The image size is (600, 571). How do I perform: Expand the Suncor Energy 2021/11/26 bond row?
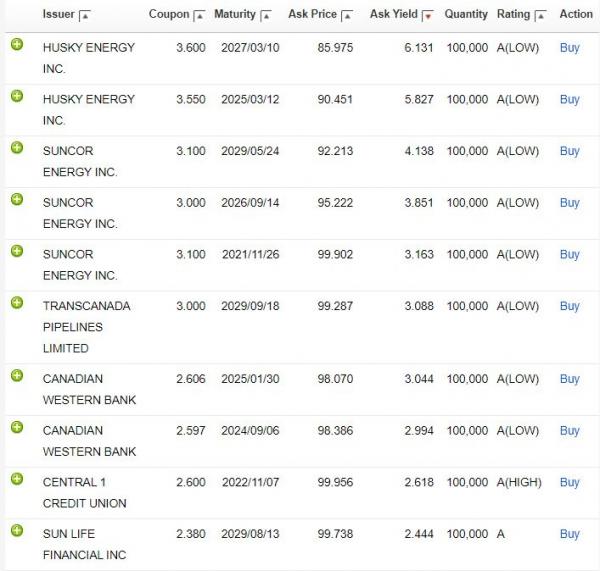click(x=17, y=251)
